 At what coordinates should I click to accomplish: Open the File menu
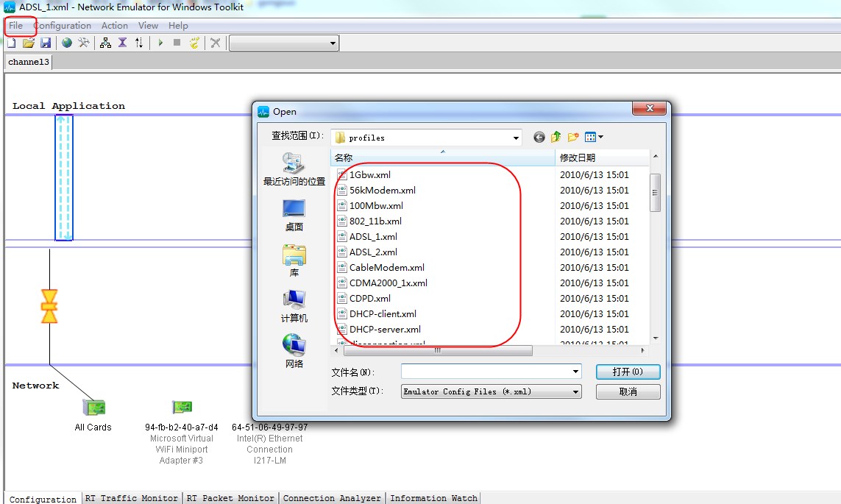16,25
